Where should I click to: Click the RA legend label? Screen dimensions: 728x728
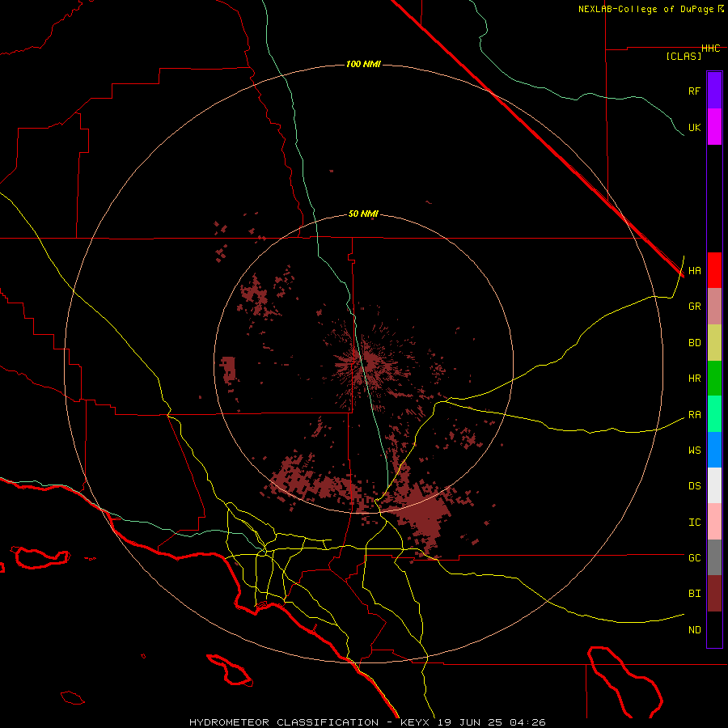(x=694, y=415)
